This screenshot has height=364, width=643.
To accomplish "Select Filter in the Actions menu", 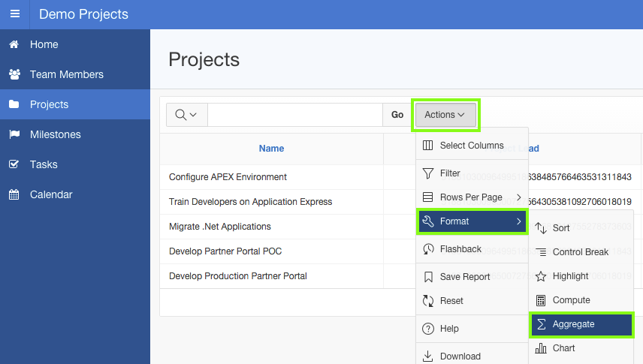I will 450,173.
